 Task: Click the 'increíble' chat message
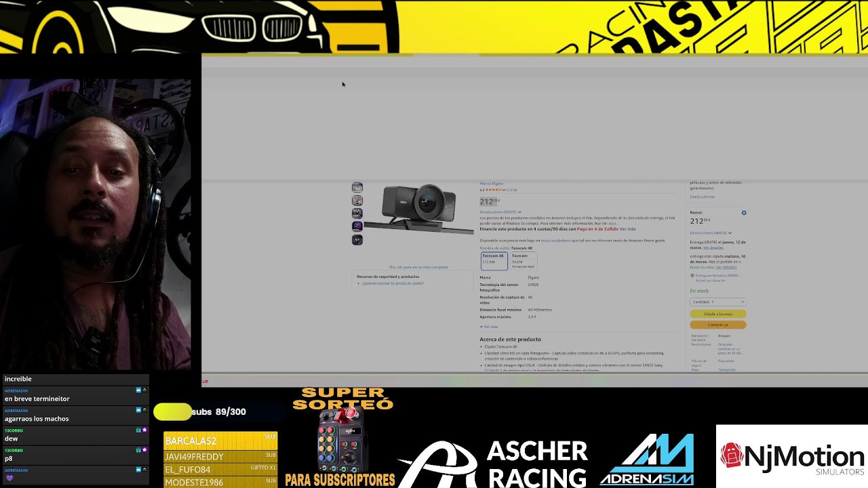pos(18,379)
